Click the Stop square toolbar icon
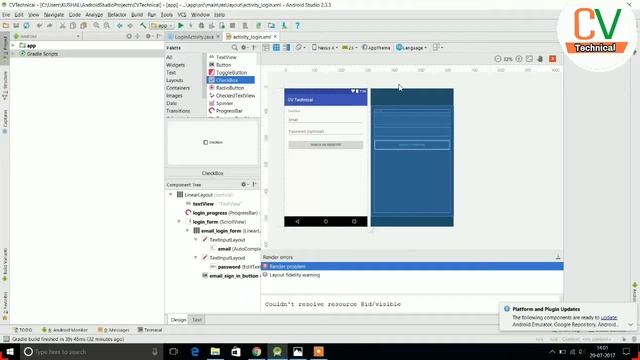Image resolution: width=640 pixels, height=360 pixels. [x=232, y=25]
